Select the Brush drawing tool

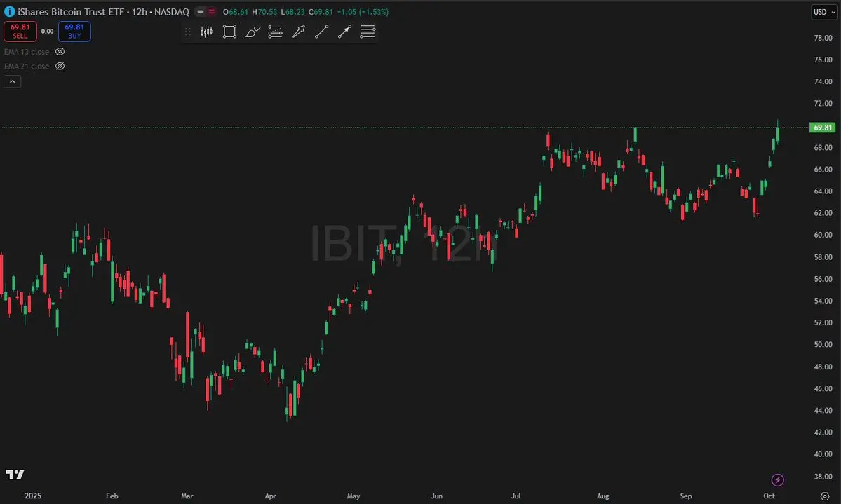tap(253, 32)
